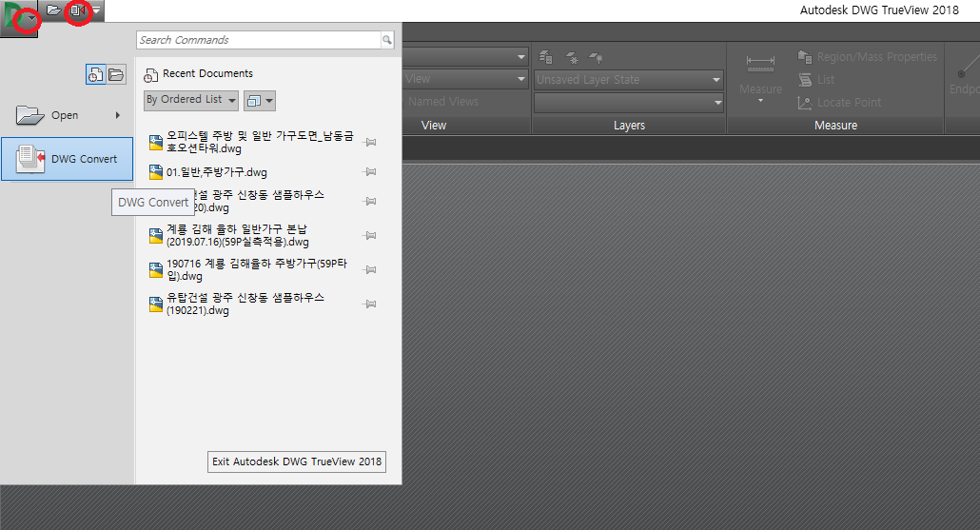The width and height of the screenshot is (980, 530).
Task: Pin the third recent document ending 20).dwg
Action: point(370,202)
